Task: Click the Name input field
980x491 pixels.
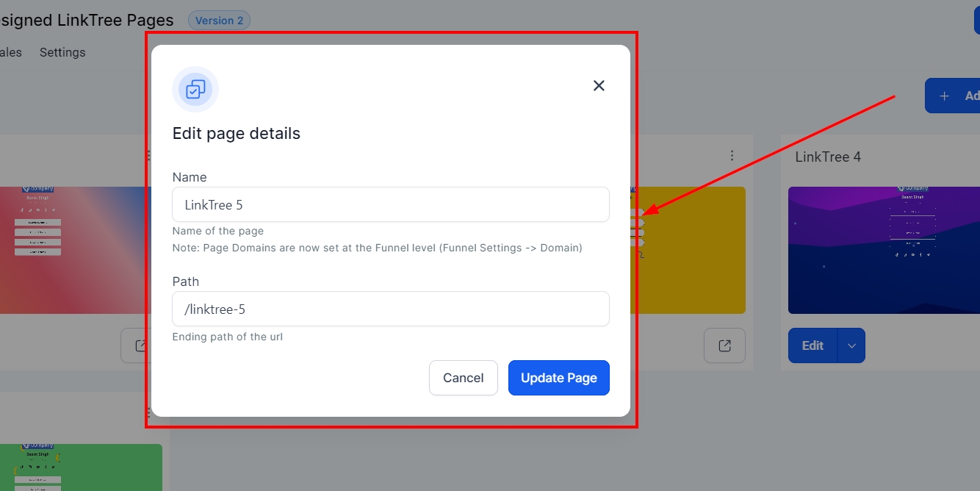Action: point(391,204)
